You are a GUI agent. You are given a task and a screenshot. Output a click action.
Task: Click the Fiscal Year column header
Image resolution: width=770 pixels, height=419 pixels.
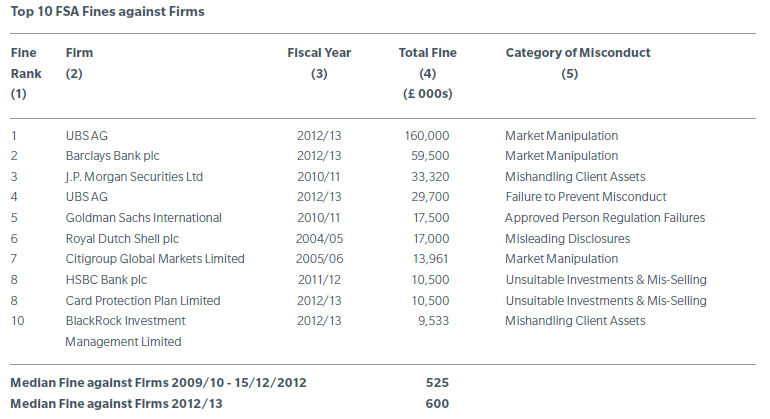coord(319,52)
